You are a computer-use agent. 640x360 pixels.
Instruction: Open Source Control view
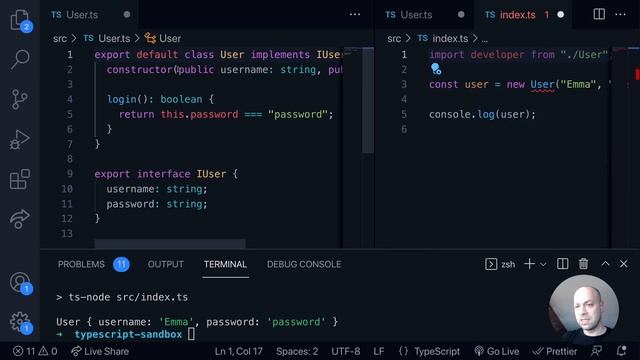[20, 100]
